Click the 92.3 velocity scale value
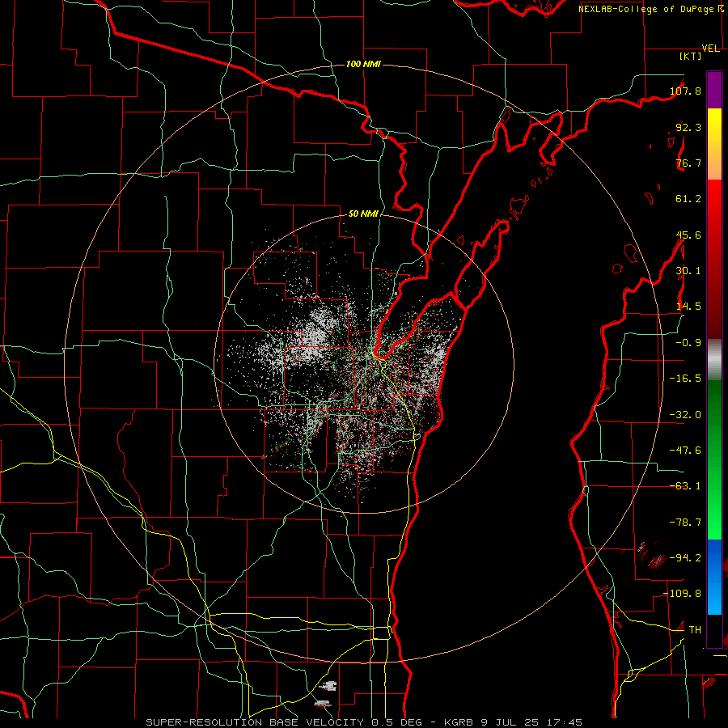 pos(688,127)
